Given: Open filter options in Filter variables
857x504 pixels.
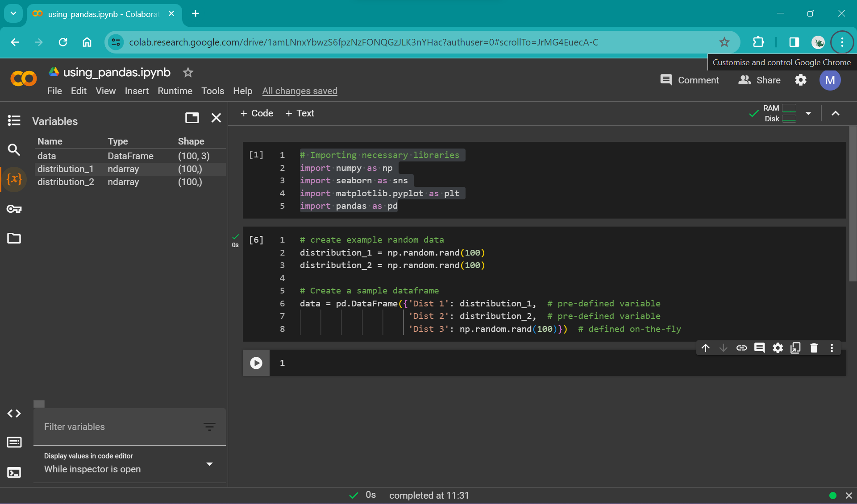Looking at the screenshot, I should (209, 427).
